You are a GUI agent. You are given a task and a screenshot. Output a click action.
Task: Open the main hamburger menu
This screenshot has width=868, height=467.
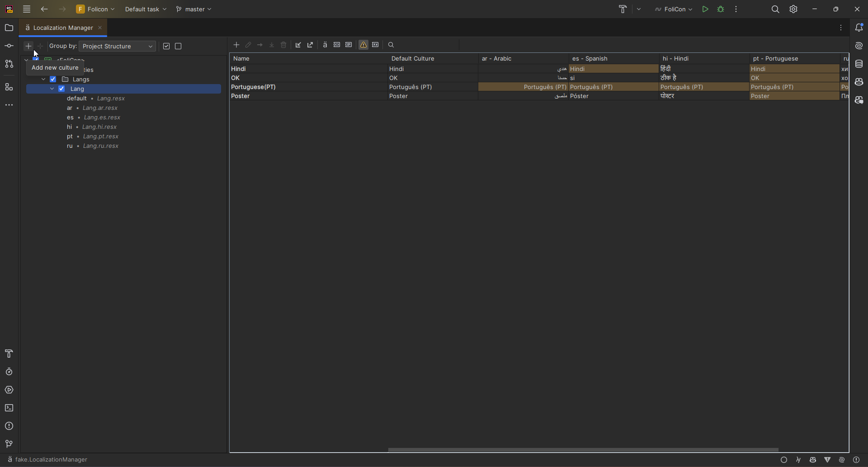pos(27,9)
